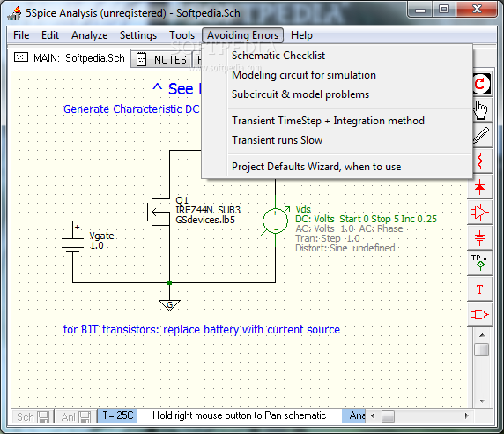Select the Vds voltage source symbol

pyautogui.click(x=275, y=221)
